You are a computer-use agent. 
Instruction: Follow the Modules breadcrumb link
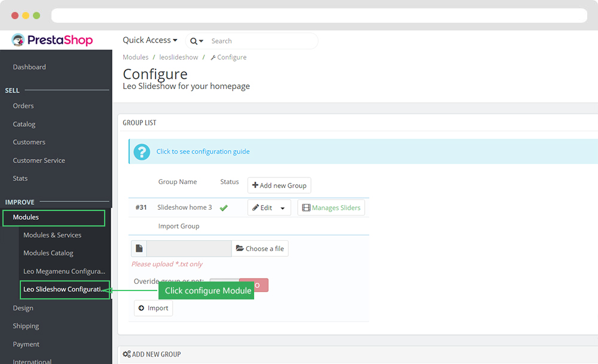coord(135,57)
